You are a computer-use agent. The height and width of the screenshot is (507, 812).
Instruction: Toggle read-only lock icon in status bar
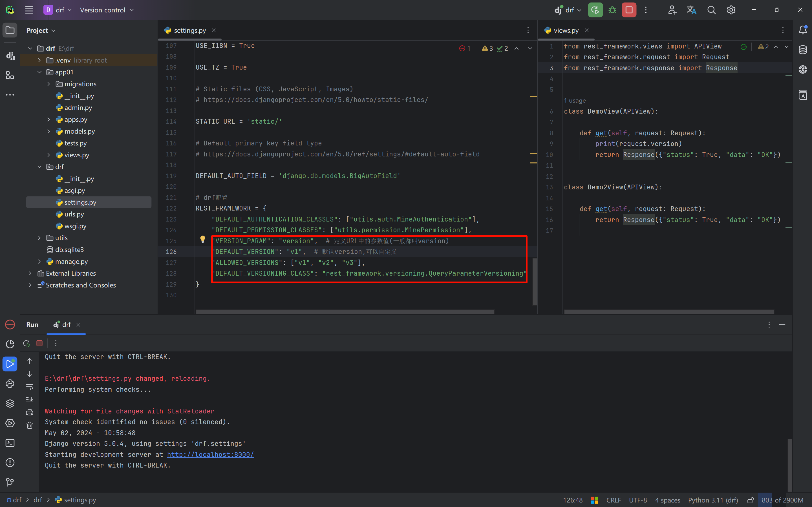(x=750, y=500)
